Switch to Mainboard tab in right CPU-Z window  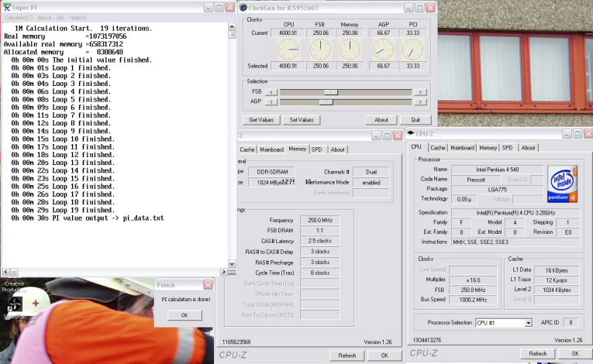pyautogui.click(x=462, y=148)
